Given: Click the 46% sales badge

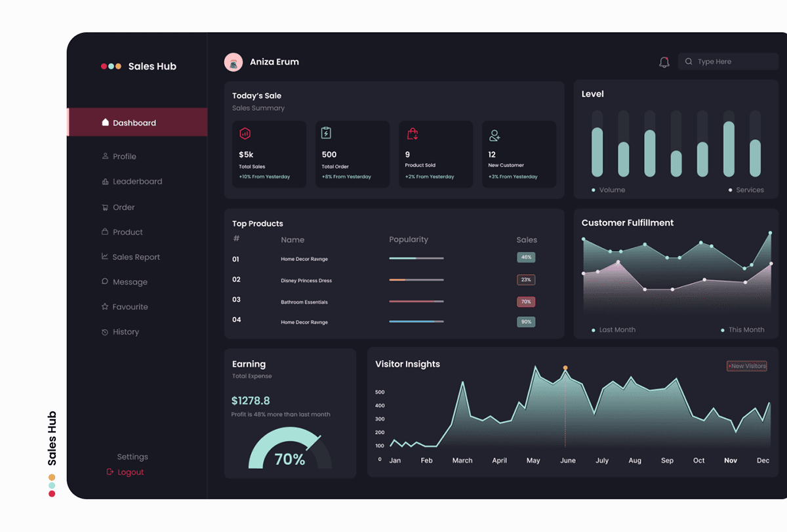Looking at the screenshot, I should point(526,257).
